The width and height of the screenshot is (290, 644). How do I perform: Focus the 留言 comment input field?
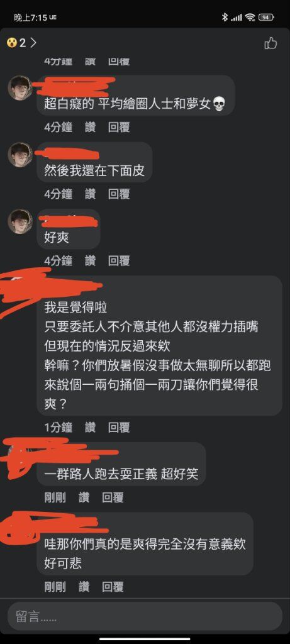click(145, 616)
